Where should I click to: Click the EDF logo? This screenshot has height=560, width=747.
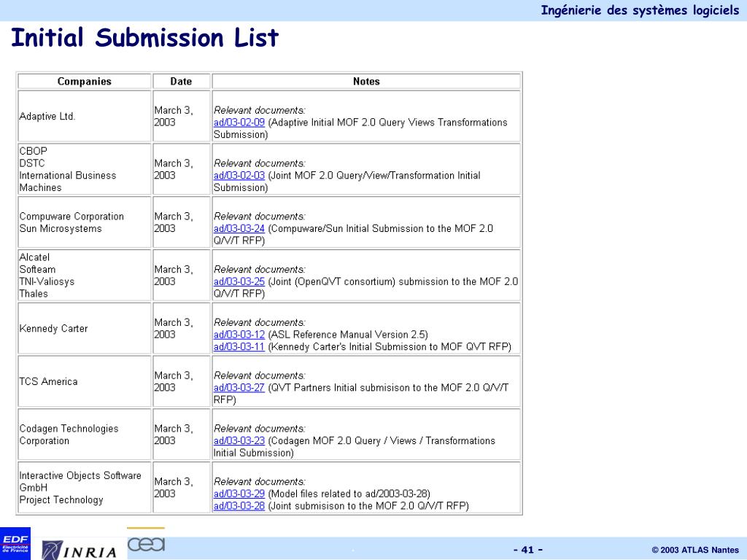pyautogui.click(x=15, y=543)
